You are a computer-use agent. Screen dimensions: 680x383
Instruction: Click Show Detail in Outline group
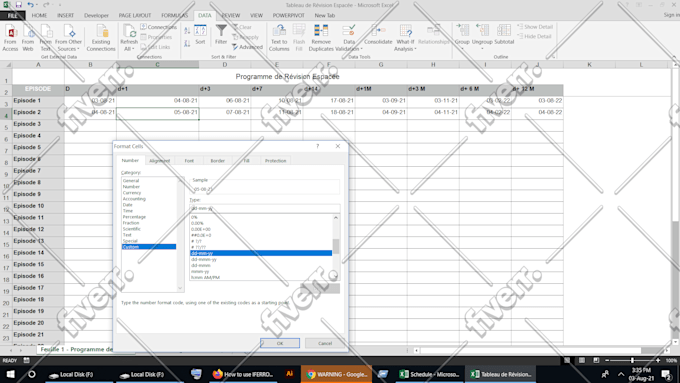[535, 27]
